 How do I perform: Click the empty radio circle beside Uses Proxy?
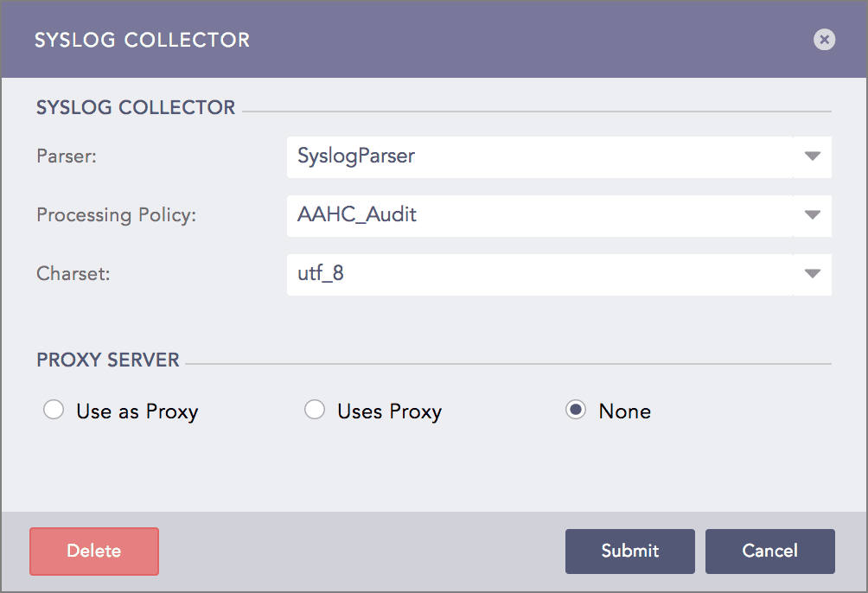tap(315, 410)
